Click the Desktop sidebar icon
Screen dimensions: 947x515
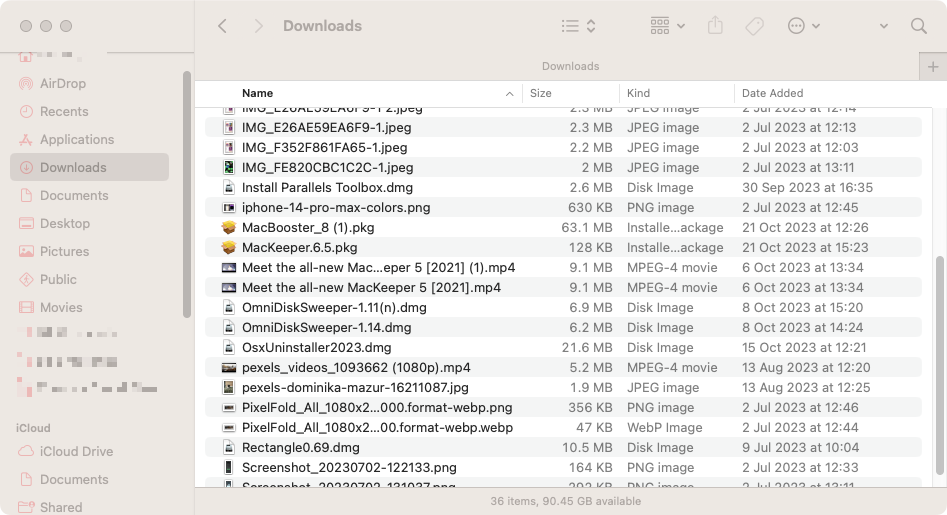point(26,223)
